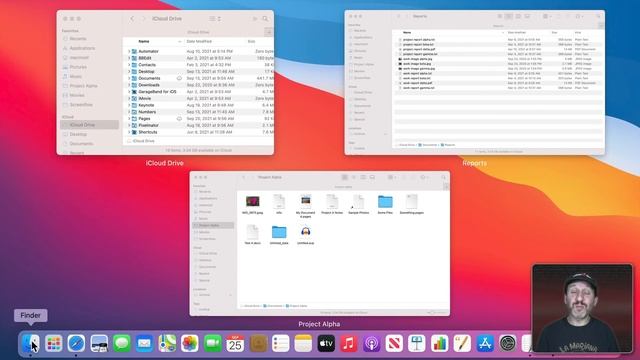Open the yellow Notes app in the Dock
This screenshot has height=360, width=640.
(x=303, y=343)
